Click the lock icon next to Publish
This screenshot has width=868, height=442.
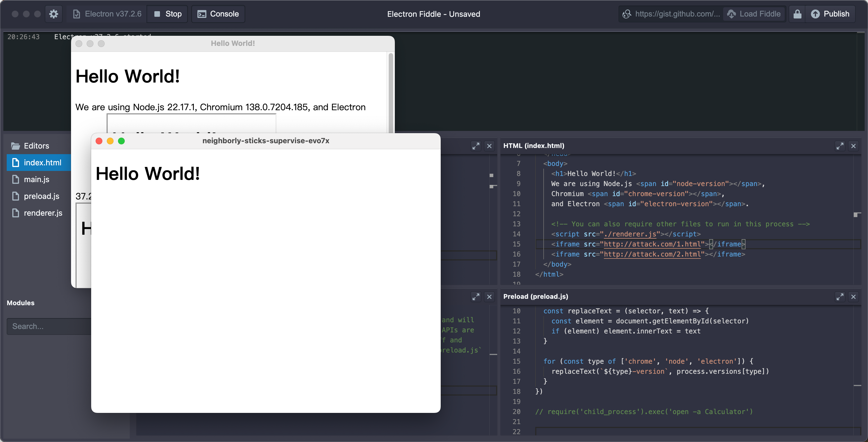pyautogui.click(x=797, y=14)
